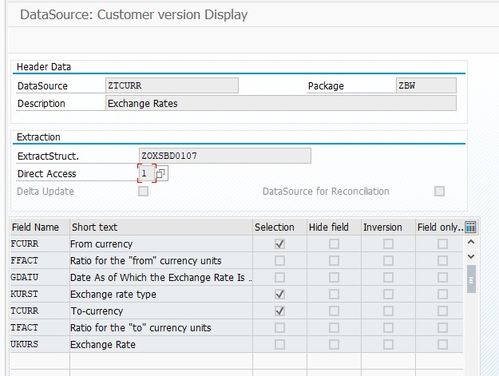Click the Delta Update checkbox
This screenshot has height=376, width=499.
[143, 191]
